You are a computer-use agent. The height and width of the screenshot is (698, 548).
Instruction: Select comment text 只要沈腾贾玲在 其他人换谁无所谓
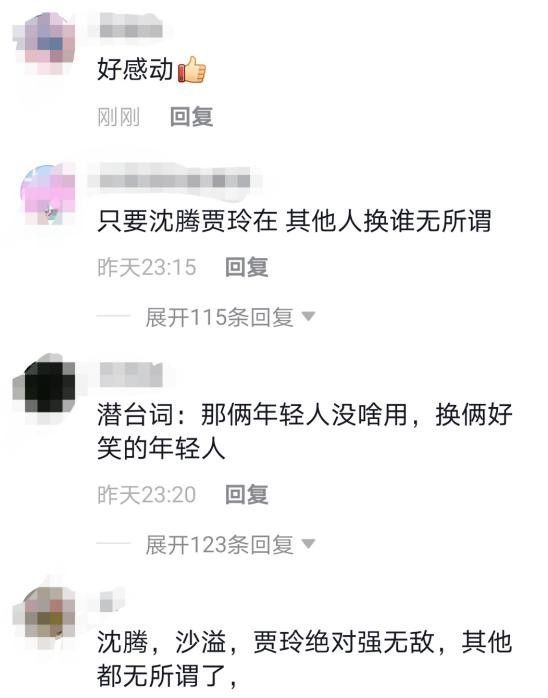point(294,221)
